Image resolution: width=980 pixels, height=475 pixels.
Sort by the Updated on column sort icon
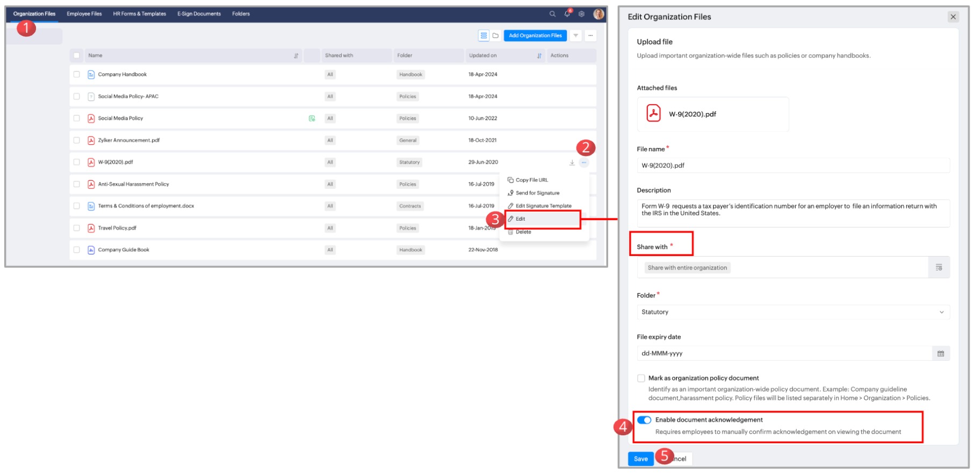click(x=539, y=56)
